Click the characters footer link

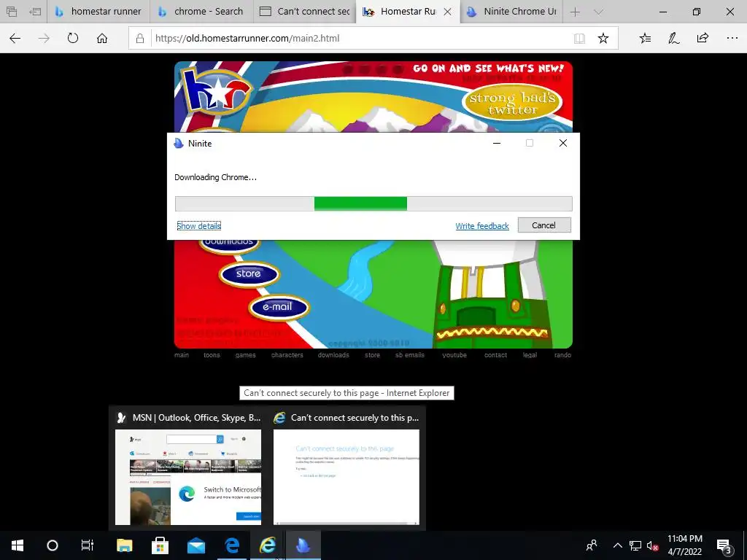click(287, 355)
